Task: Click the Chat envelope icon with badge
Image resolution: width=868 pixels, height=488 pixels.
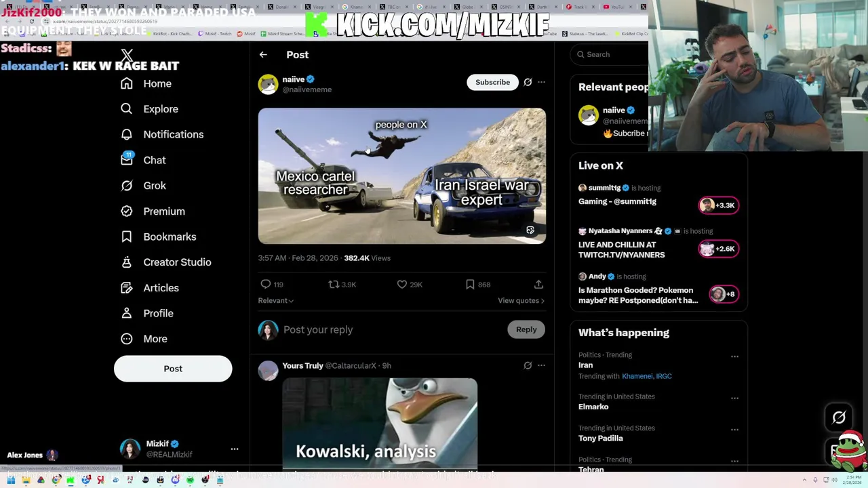Action: pyautogui.click(x=127, y=159)
